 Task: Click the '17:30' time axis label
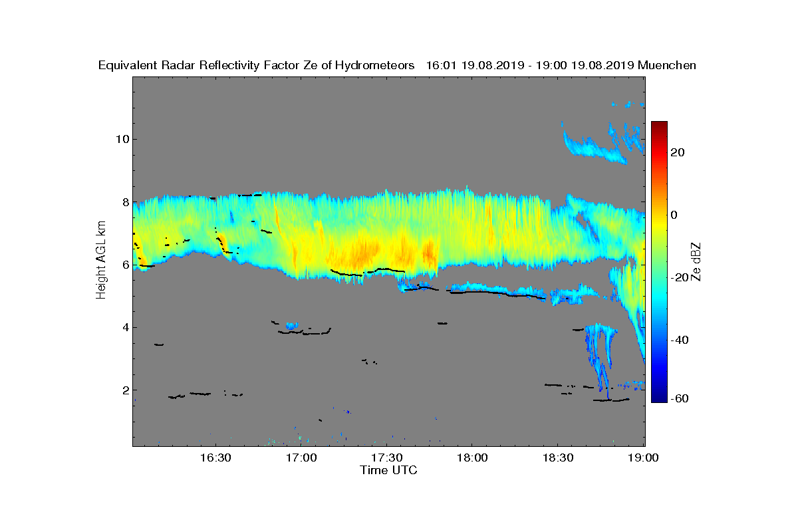pos(386,458)
